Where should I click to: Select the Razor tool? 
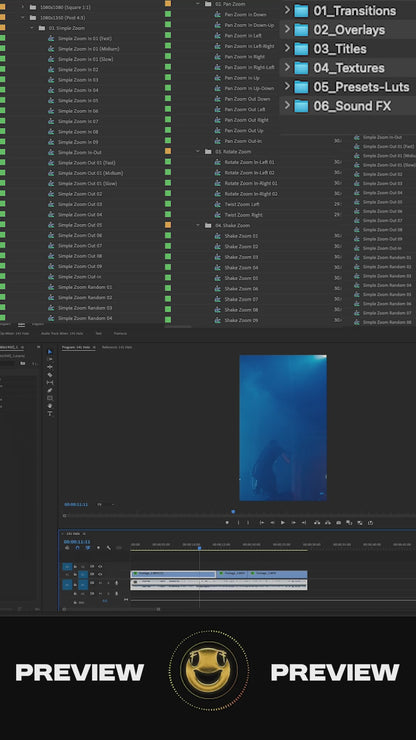pos(50,375)
